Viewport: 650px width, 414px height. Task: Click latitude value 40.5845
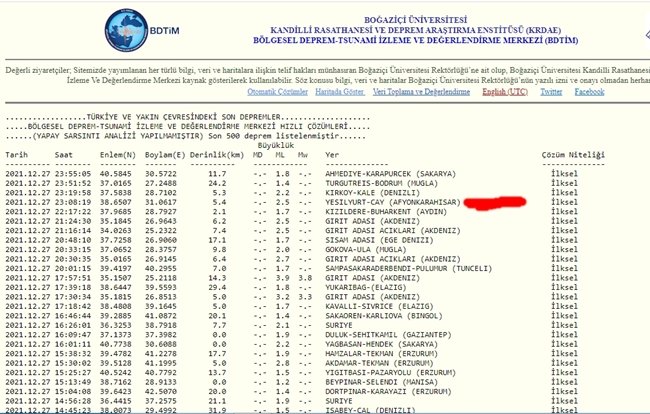116,174
